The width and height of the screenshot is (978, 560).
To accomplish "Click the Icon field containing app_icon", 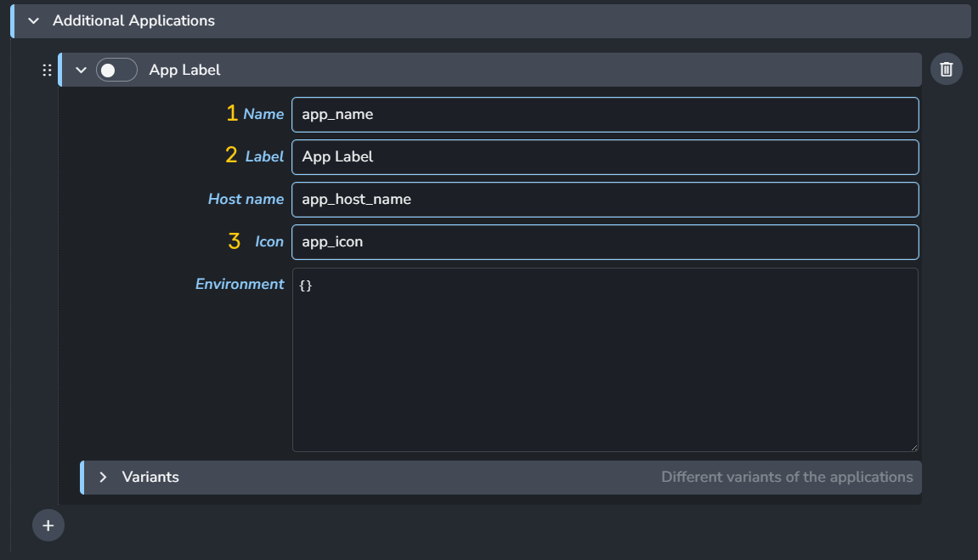I will point(604,242).
